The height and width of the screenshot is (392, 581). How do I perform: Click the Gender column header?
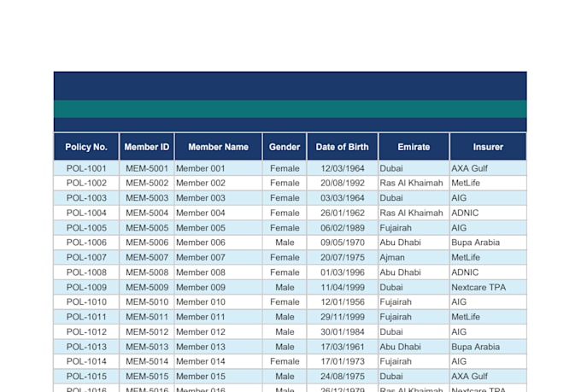pos(285,147)
